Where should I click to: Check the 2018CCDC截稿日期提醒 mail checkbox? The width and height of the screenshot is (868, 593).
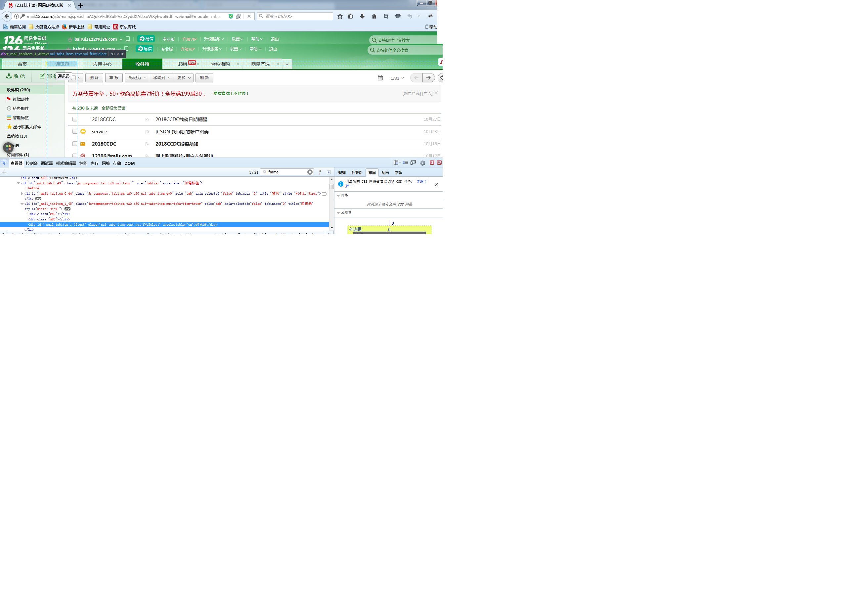point(75,119)
